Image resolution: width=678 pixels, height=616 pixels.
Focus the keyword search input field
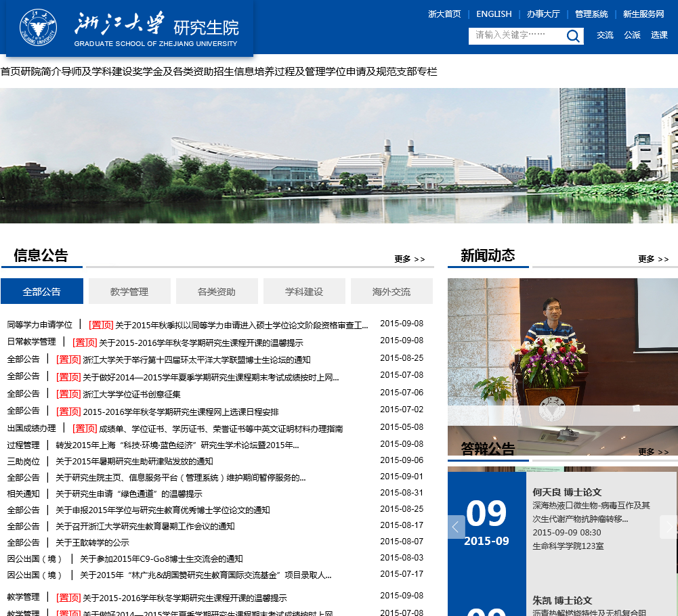tap(517, 36)
